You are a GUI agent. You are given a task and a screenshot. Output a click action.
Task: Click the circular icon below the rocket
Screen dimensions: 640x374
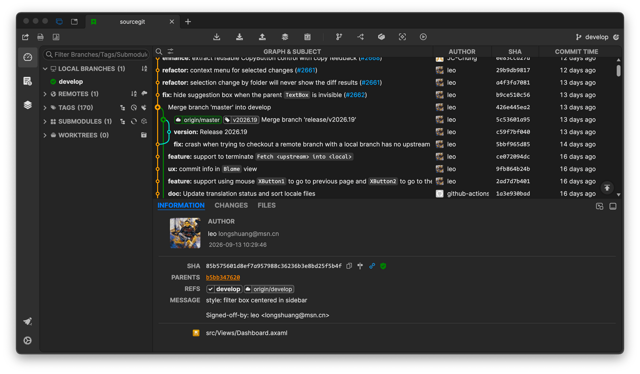pos(28,341)
